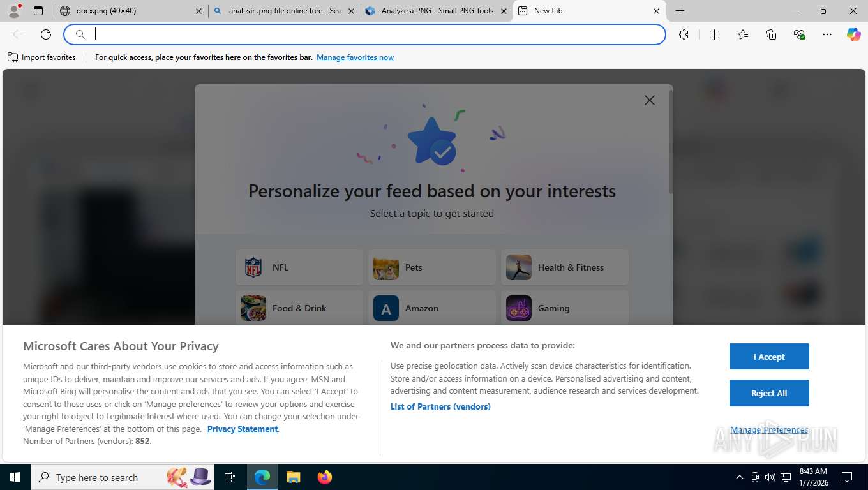Open Split screen icon in toolbar
Viewport: 868px width, 490px height.
pyautogui.click(x=714, y=34)
